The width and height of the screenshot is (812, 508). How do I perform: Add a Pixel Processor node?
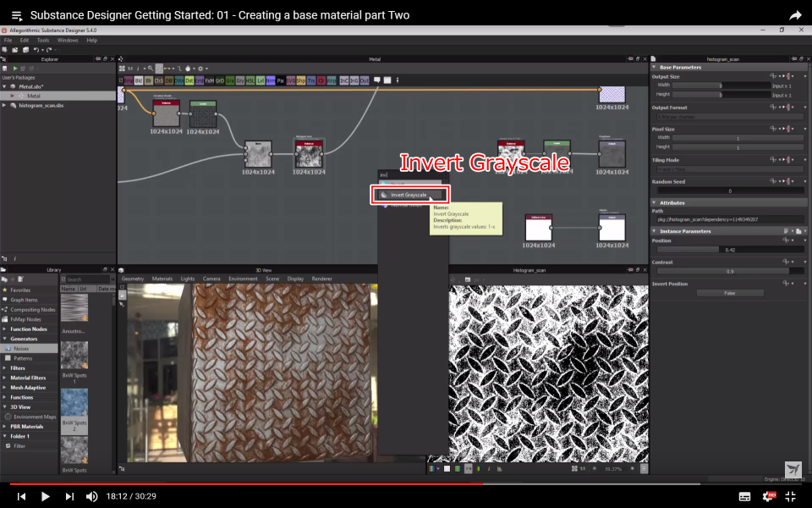point(281,80)
